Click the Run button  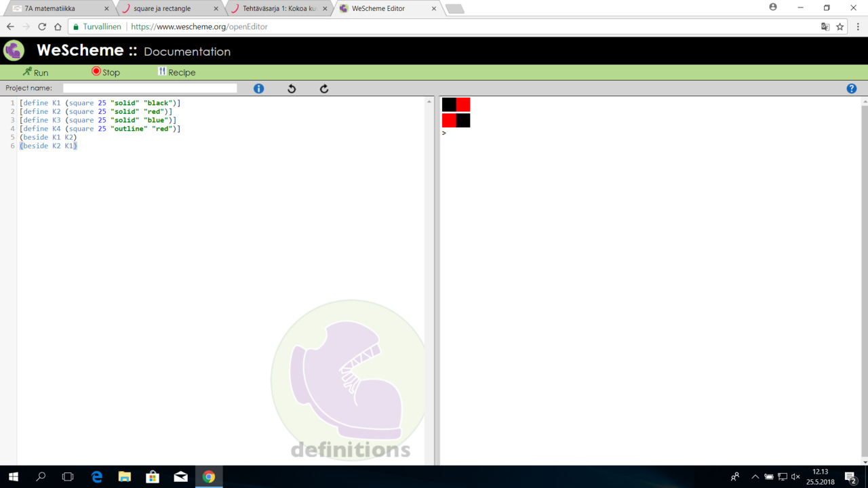pyautogui.click(x=35, y=72)
